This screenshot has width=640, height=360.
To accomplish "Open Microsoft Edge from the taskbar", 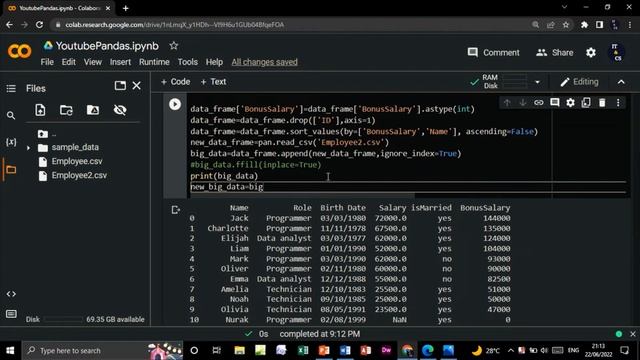I will [428, 350].
